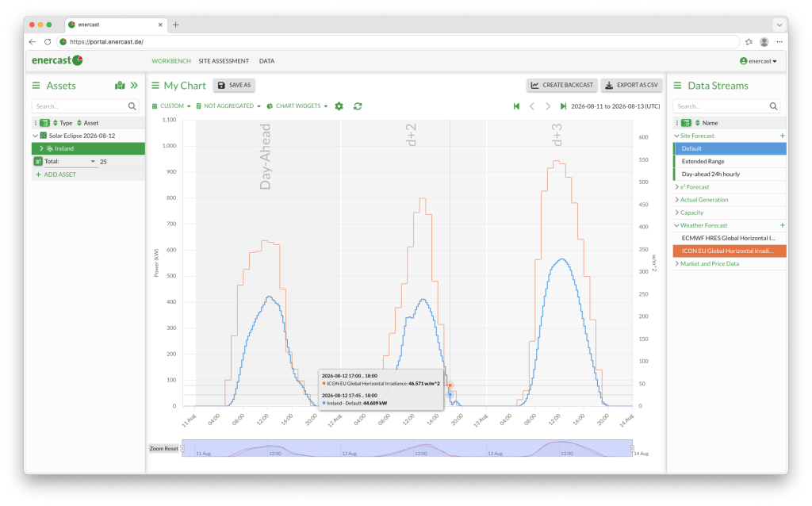Toggle the Data Streams tree view icon
Image resolution: width=812 pixels, height=506 pixels.
pos(686,123)
